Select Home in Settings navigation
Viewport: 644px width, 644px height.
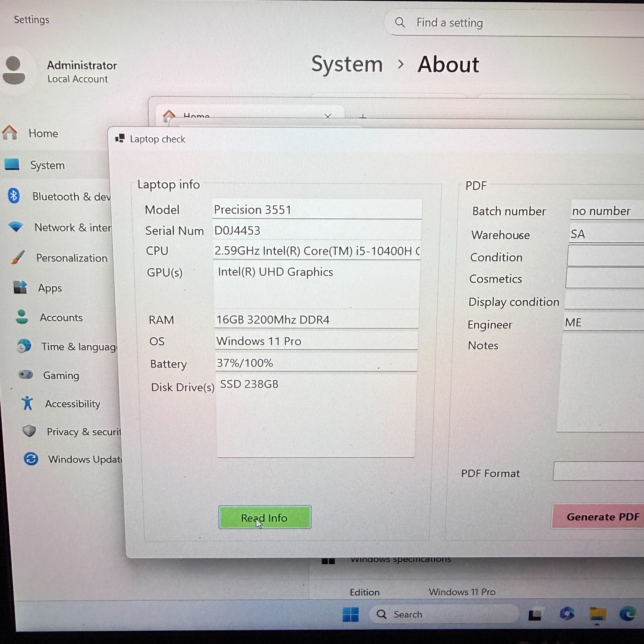pos(43,133)
